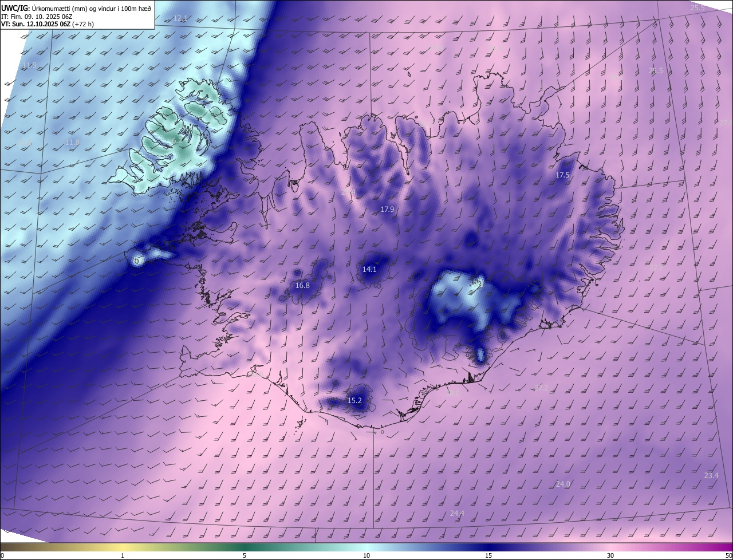Image resolution: width=733 pixels, height=560 pixels.
Task: Click the legend tick labeled 5
Action: click(245, 555)
